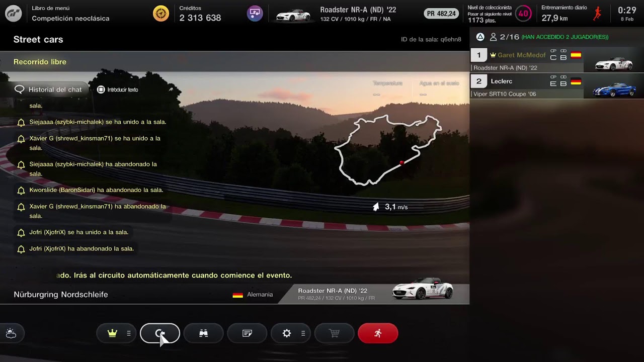
Task: Click the crown icon next to Garet McMedof
Action: coord(493,55)
